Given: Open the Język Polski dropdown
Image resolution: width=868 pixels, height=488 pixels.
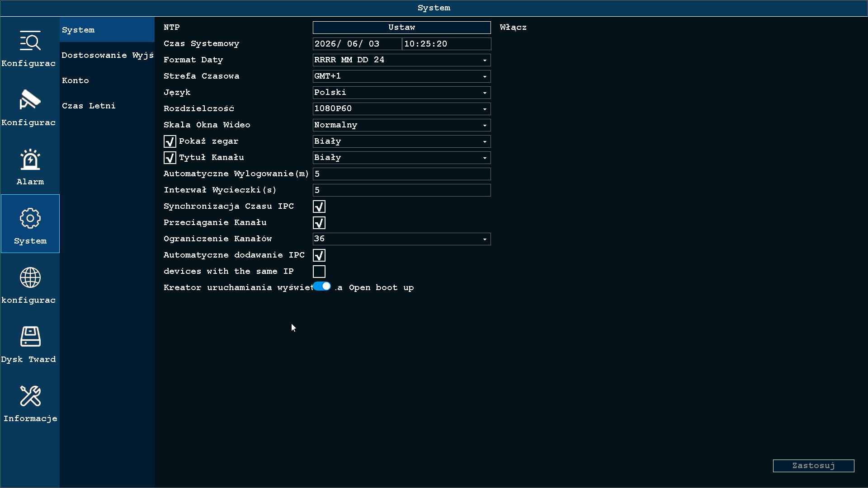Looking at the screenshot, I should click(x=401, y=93).
